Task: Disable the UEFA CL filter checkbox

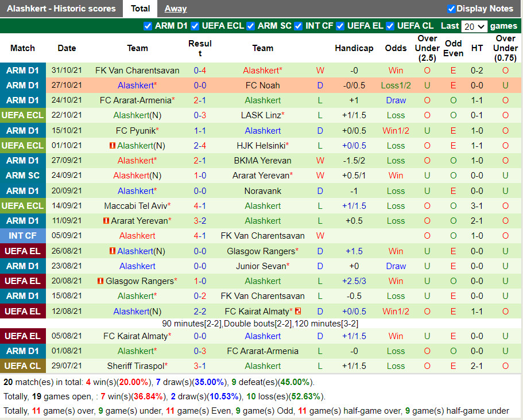Action: (x=390, y=26)
